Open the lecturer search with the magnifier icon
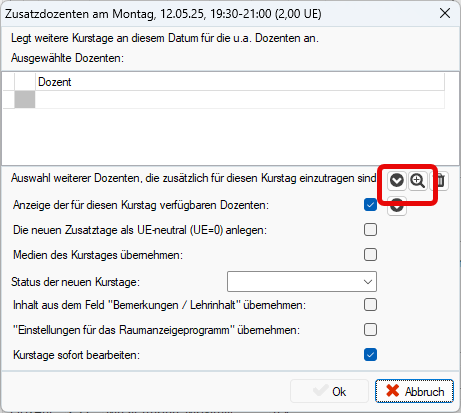Screen dimensions: 461x413 click(417, 181)
